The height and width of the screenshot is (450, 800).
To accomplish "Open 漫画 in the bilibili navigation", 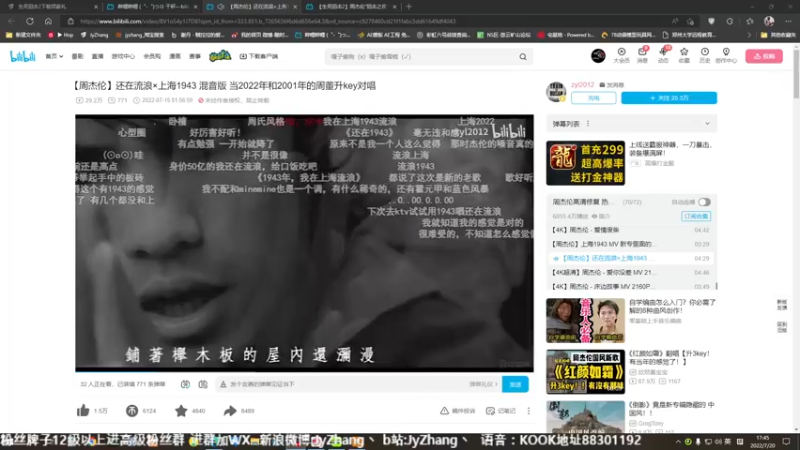I will pos(175,56).
